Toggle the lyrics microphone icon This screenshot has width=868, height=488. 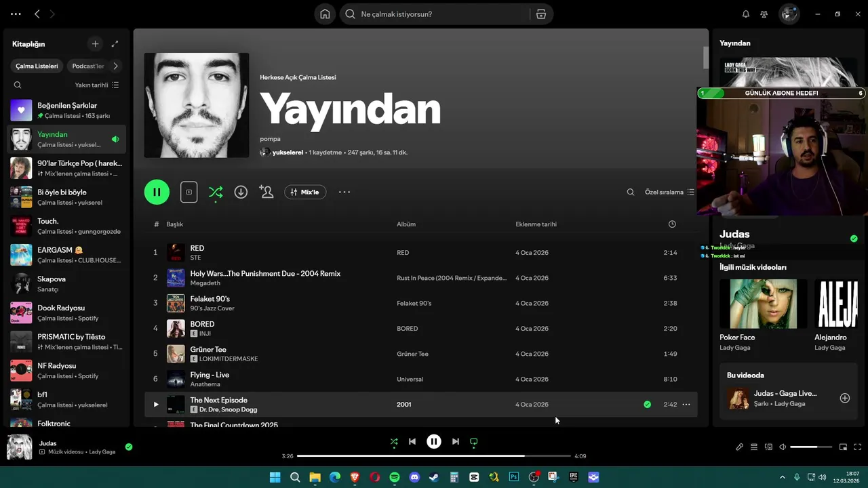pos(740,447)
